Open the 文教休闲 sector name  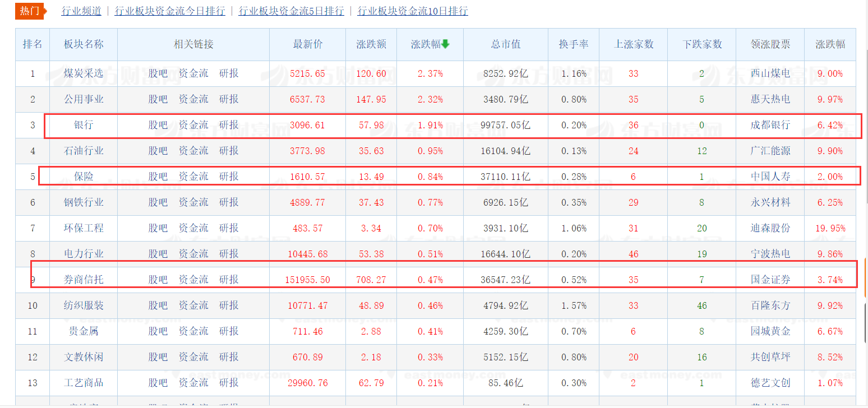pos(84,357)
